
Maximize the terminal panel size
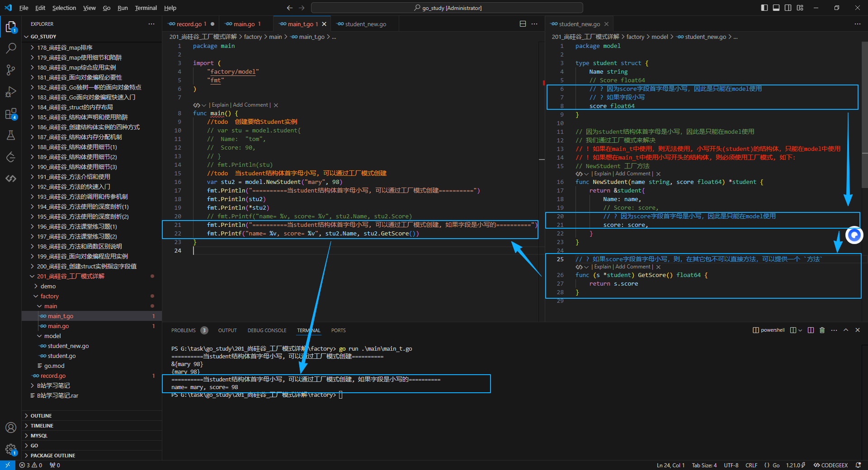(x=846, y=330)
